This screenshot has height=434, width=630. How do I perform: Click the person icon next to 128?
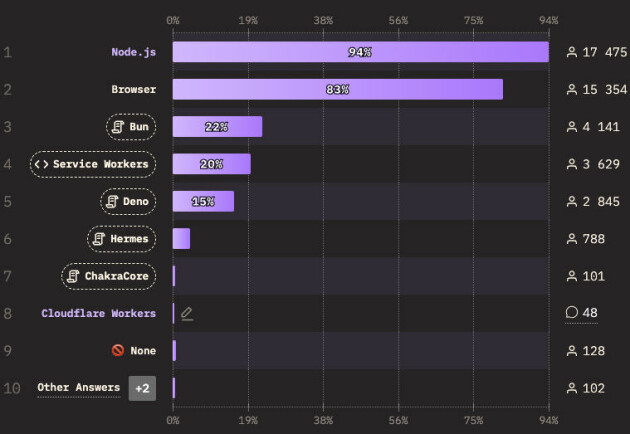pyautogui.click(x=572, y=351)
